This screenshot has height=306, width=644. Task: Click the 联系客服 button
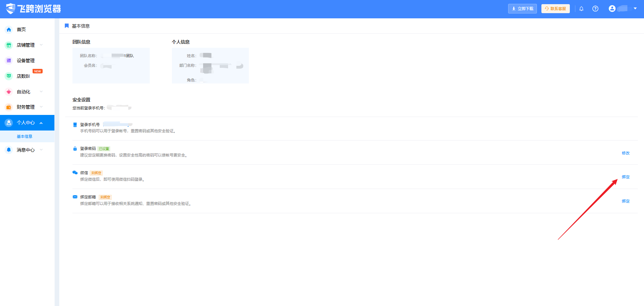click(556, 9)
